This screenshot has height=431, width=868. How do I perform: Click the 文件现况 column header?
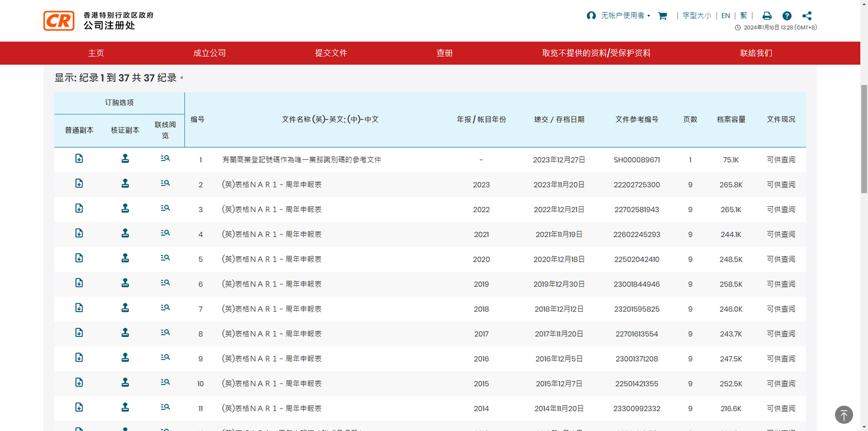781,119
